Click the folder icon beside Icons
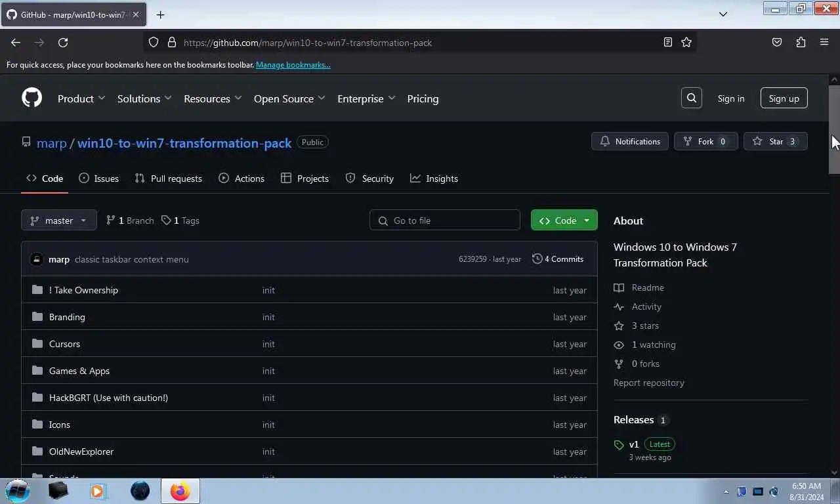The image size is (840, 504). [37, 425]
